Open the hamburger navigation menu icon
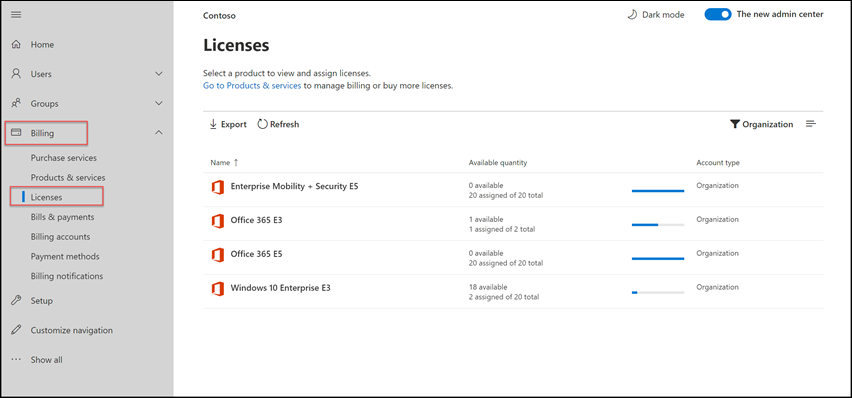The image size is (852, 398). pyautogui.click(x=16, y=15)
